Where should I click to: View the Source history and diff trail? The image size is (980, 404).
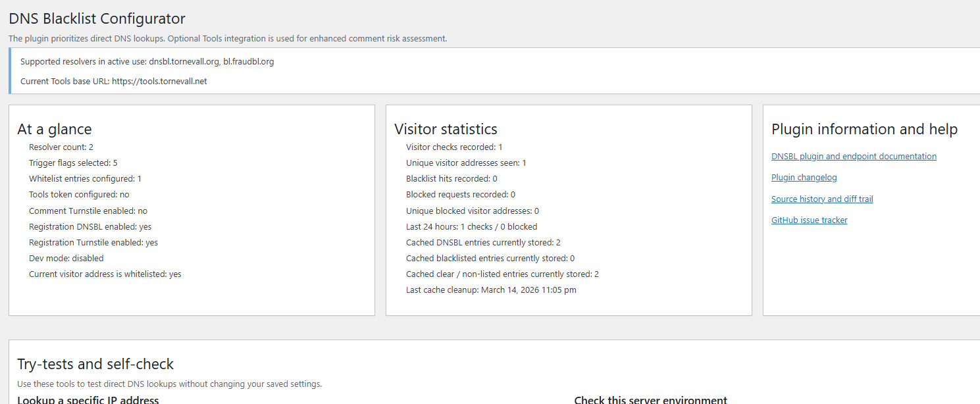821,198
